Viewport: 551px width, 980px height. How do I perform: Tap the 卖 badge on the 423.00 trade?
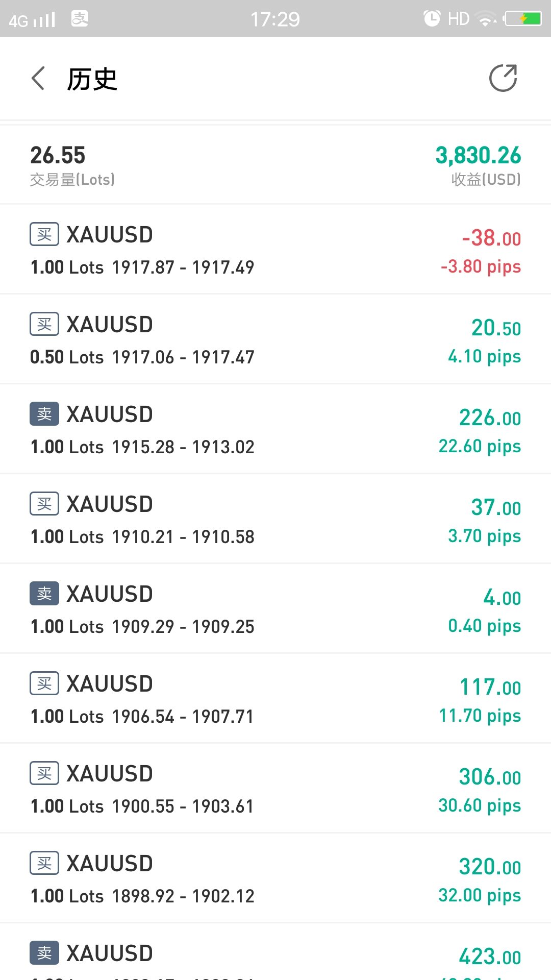pos(44,953)
